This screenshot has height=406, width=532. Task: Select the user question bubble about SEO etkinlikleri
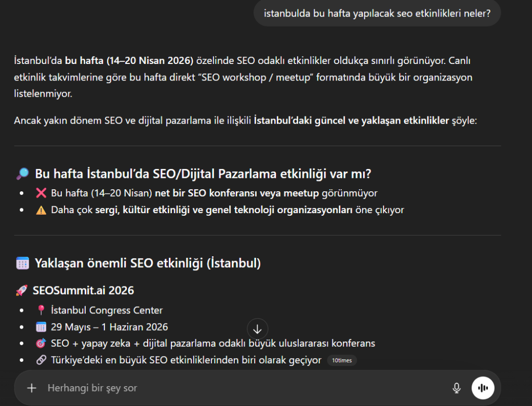point(377,13)
